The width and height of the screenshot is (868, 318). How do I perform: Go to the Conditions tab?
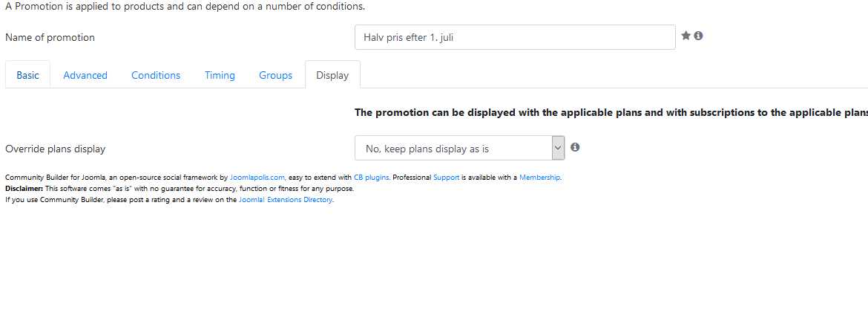156,75
